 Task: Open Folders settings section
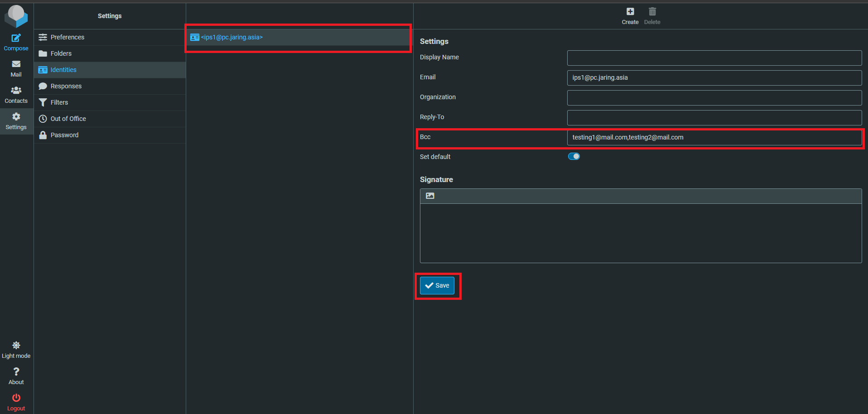[x=61, y=53]
